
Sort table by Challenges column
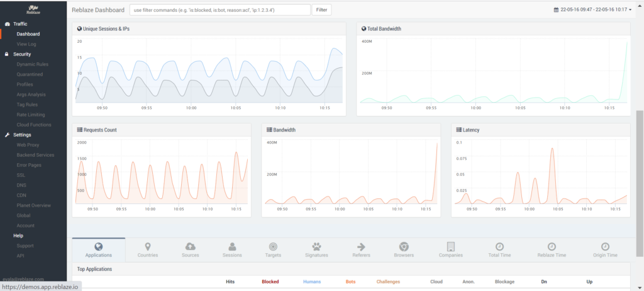click(x=388, y=282)
